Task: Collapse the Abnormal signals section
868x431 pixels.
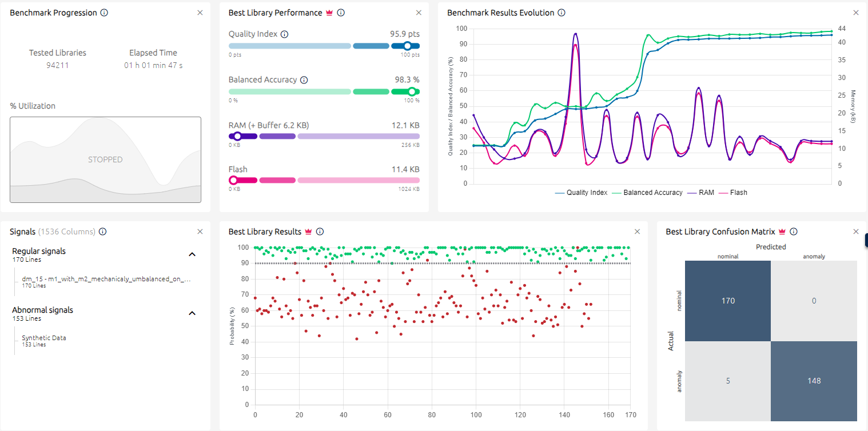Action: coord(192,313)
